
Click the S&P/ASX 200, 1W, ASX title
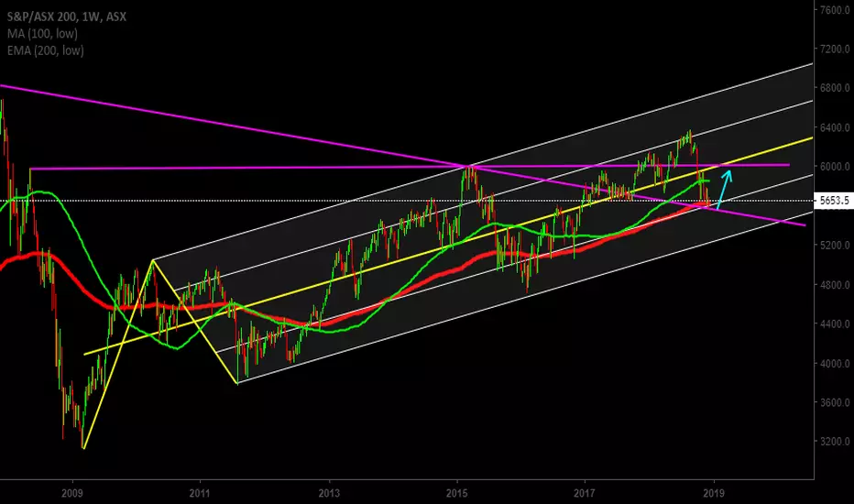point(67,16)
